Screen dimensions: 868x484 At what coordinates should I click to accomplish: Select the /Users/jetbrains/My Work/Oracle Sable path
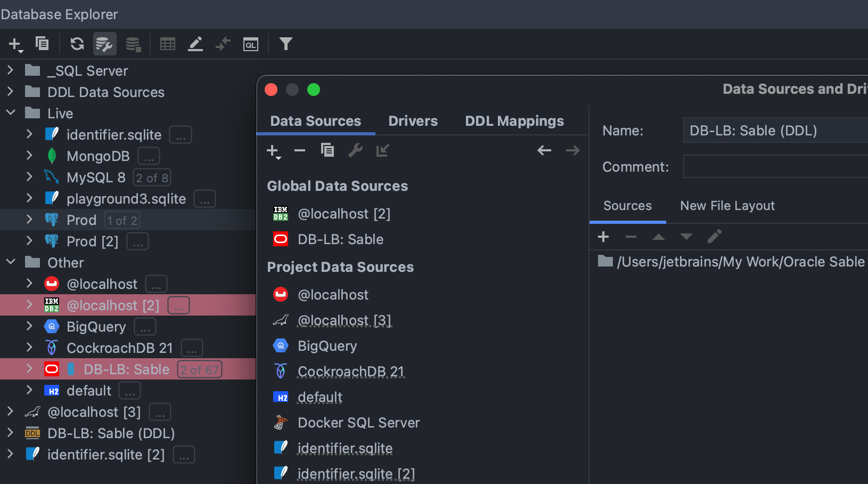[x=732, y=262]
